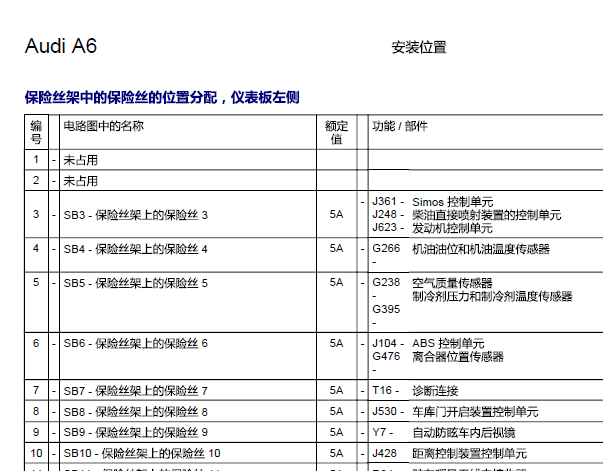Click the '编号' column header

pos(36,132)
